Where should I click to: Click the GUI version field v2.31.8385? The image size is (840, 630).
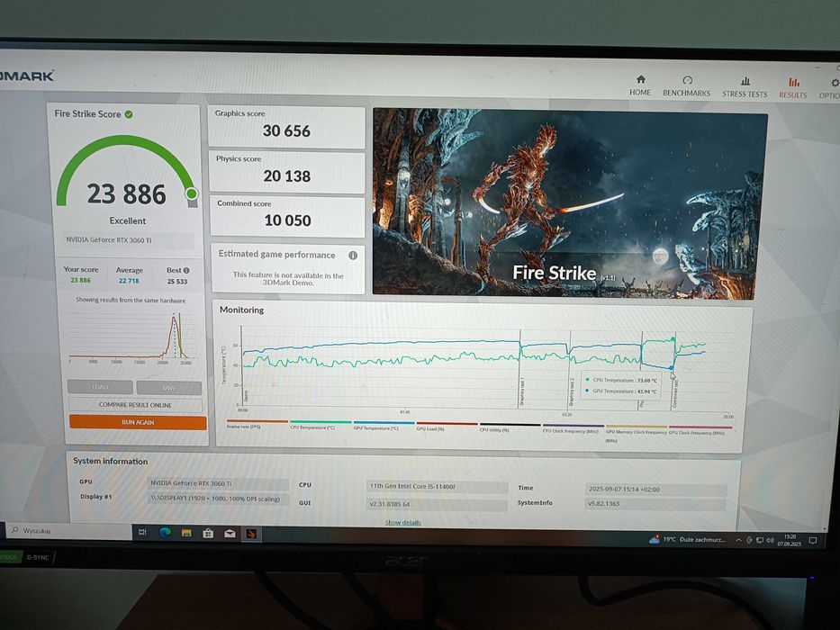[x=438, y=505]
